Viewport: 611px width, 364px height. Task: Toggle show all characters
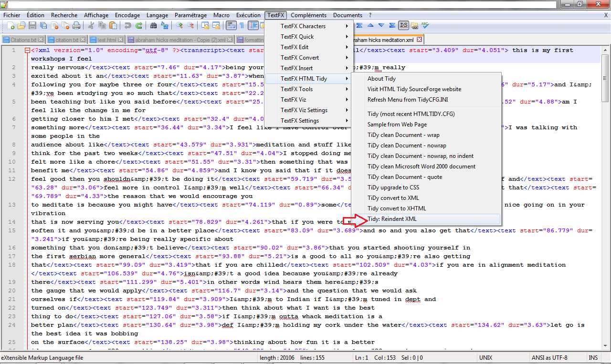[x=242, y=25]
